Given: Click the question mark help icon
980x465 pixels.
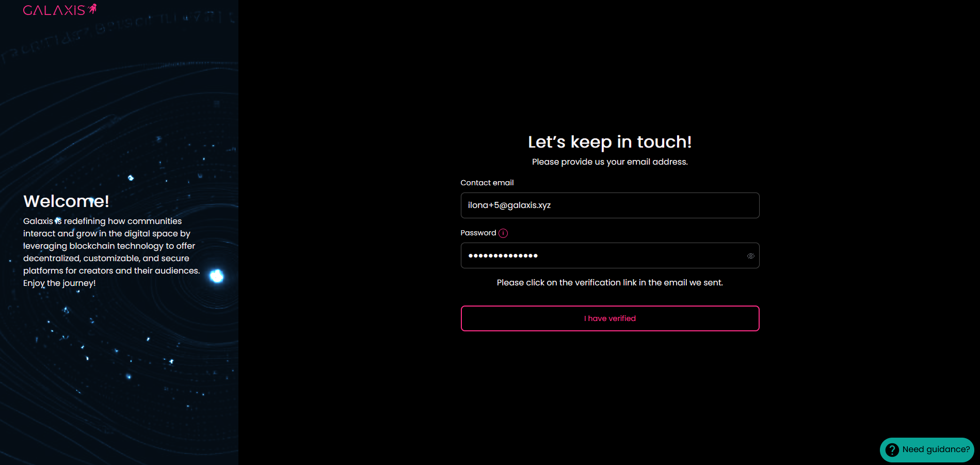Looking at the screenshot, I should tap(892, 450).
